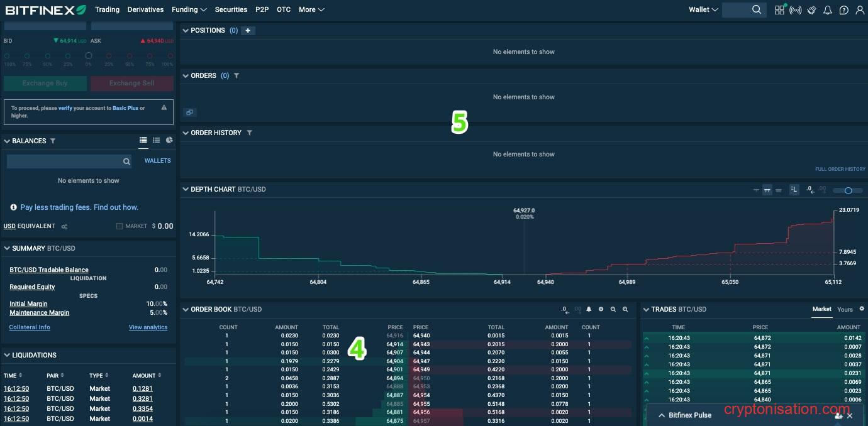Open the Funding dropdown menu
The width and height of the screenshot is (868, 426).
coord(189,9)
